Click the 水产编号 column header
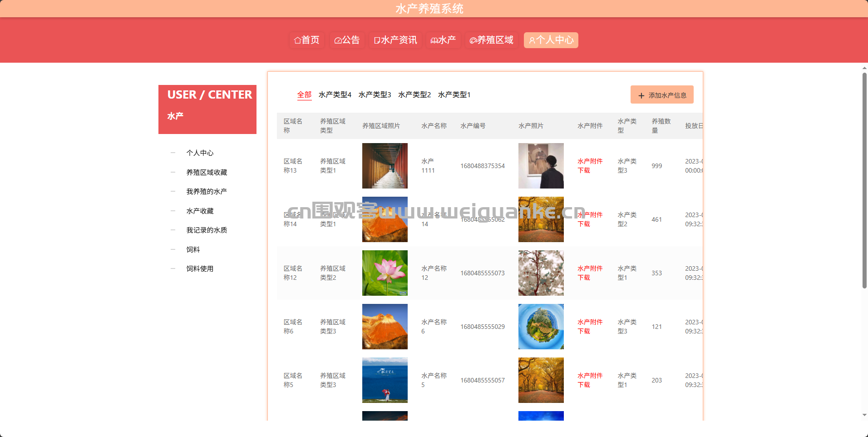The height and width of the screenshot is (437, 868). (x=473, y=126)
